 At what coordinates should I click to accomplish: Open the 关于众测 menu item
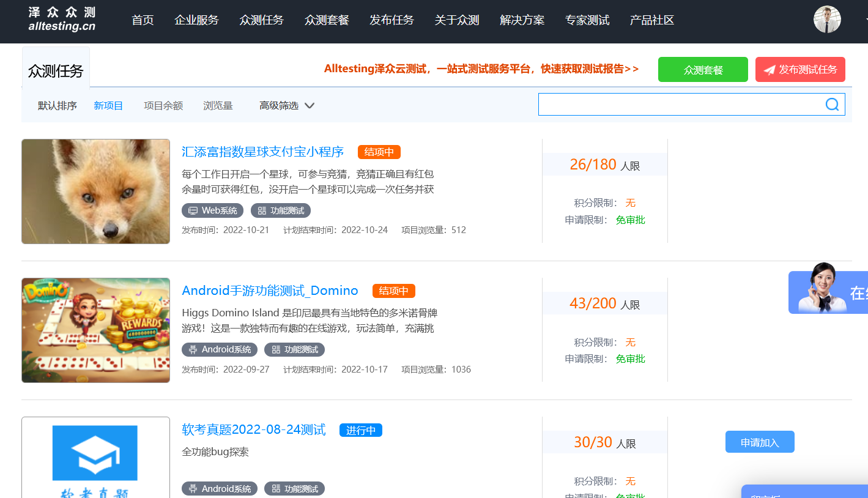(456, 20)
